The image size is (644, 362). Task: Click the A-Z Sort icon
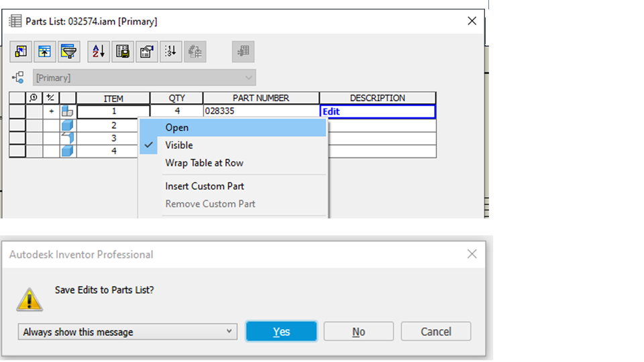(99, 52)
